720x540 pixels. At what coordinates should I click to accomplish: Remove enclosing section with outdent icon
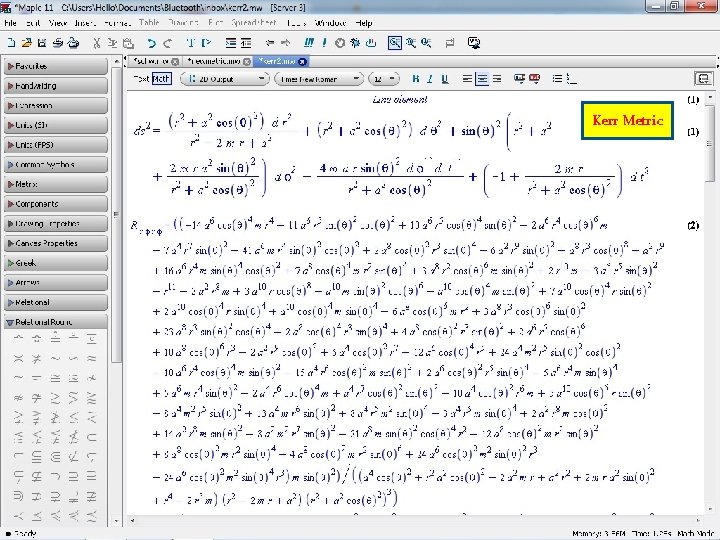246,43
